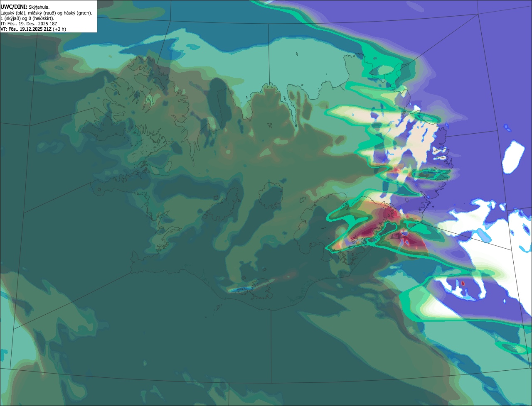The width and height of the screenshot is (532, 406).
Task: Click the '1 (skýjað) og 0 (heiðskírt).' line
Action: click(27, 18)
